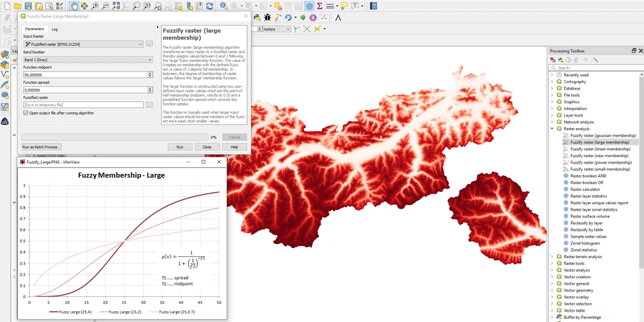This screenshot has width=644, height=322.
Task: Click the Refresh map icon
Action: pyautogui.click(x=210, y=6)
